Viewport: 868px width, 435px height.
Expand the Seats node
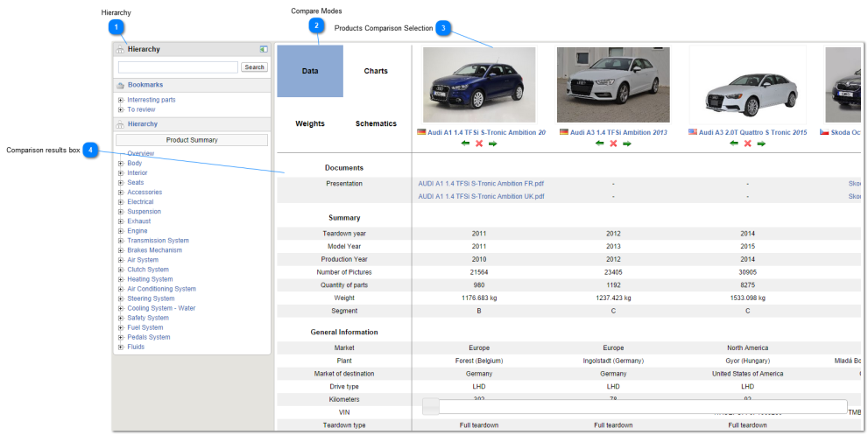tap(121, 183)
